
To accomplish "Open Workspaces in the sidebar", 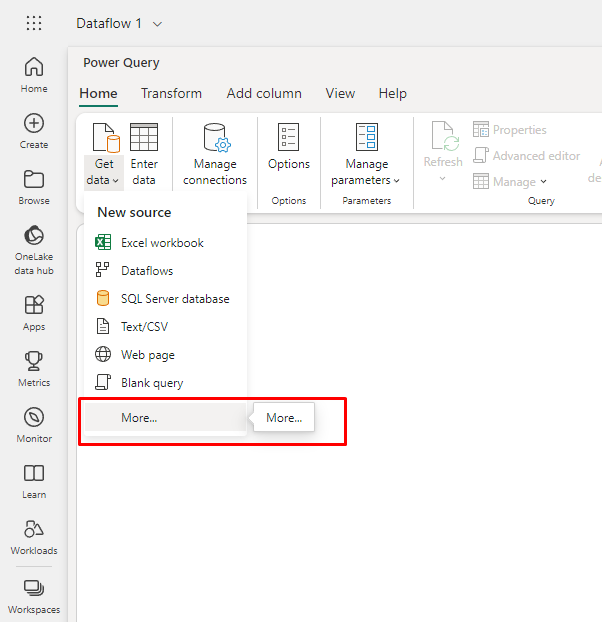I will tap(34, 596).
